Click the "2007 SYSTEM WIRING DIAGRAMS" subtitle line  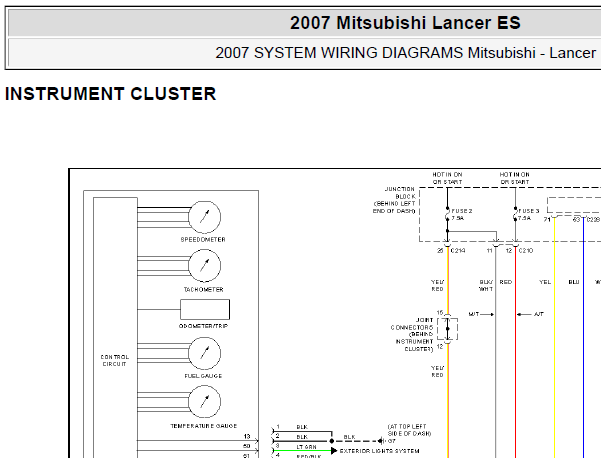406,53
